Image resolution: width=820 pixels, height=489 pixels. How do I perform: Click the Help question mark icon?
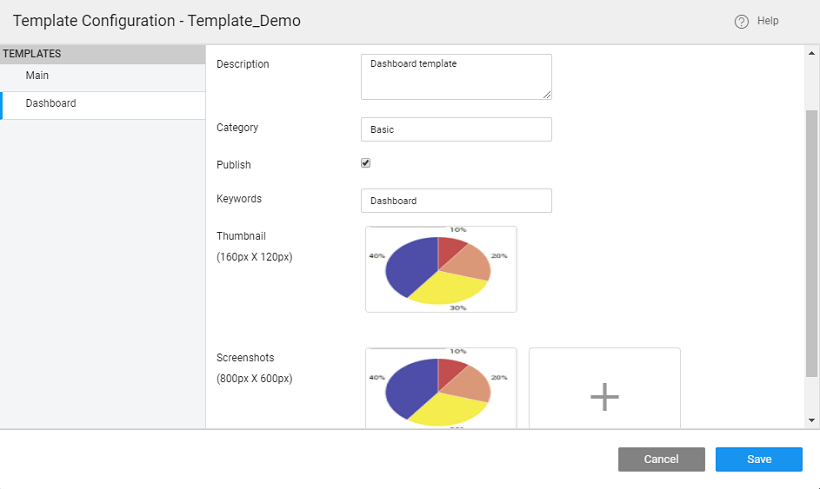(741, 21)
